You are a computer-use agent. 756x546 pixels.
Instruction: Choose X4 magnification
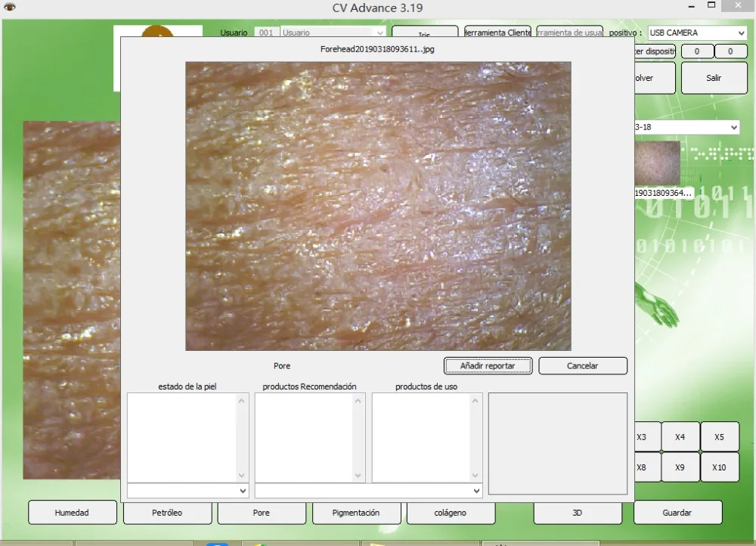pos(680,437)
